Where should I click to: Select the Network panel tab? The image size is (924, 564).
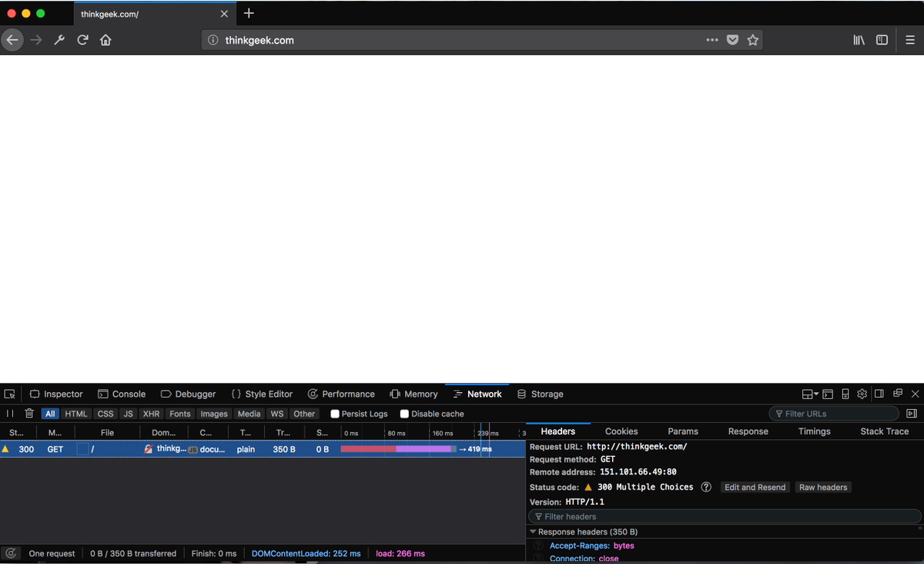coord(477,394)
